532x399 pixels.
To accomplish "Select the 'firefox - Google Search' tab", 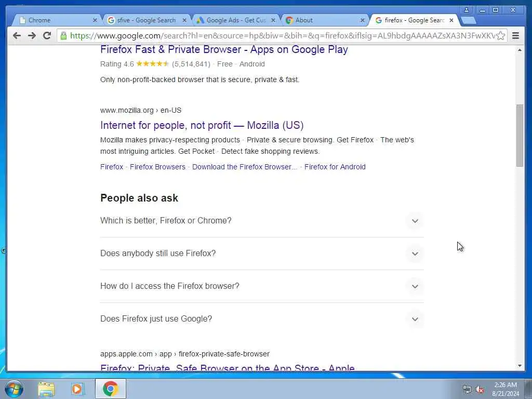I will click(x=414, y=20).
